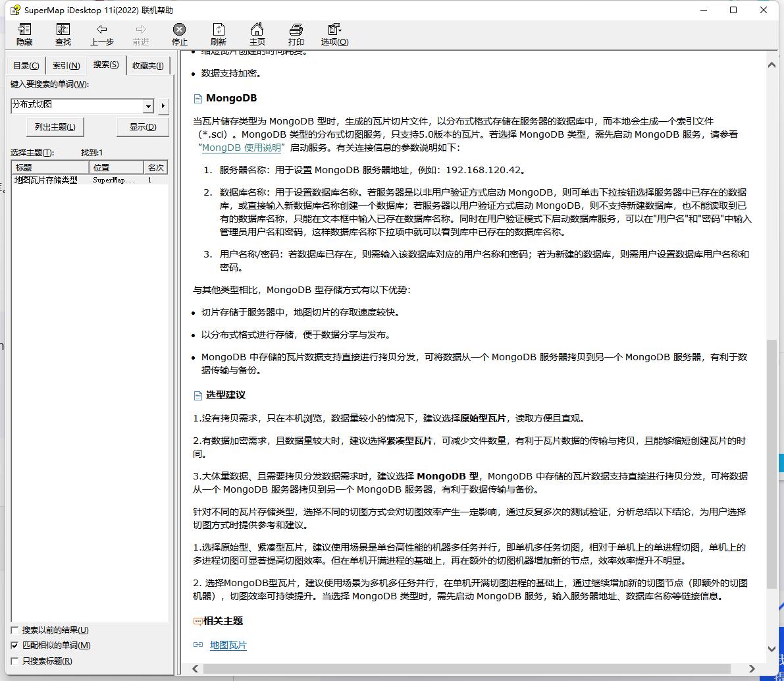Viewport: 784px width, 681px height.
Task: Click the 找到:1 result count label
Action: click(92, 153)
